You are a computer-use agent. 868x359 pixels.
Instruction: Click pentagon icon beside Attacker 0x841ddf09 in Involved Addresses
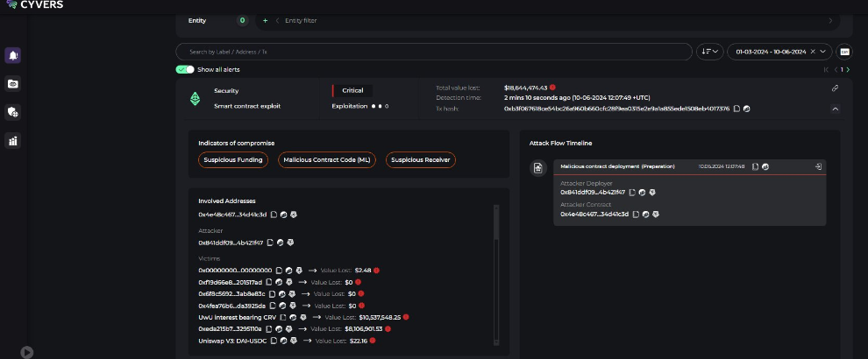click(x=290, y=243)
